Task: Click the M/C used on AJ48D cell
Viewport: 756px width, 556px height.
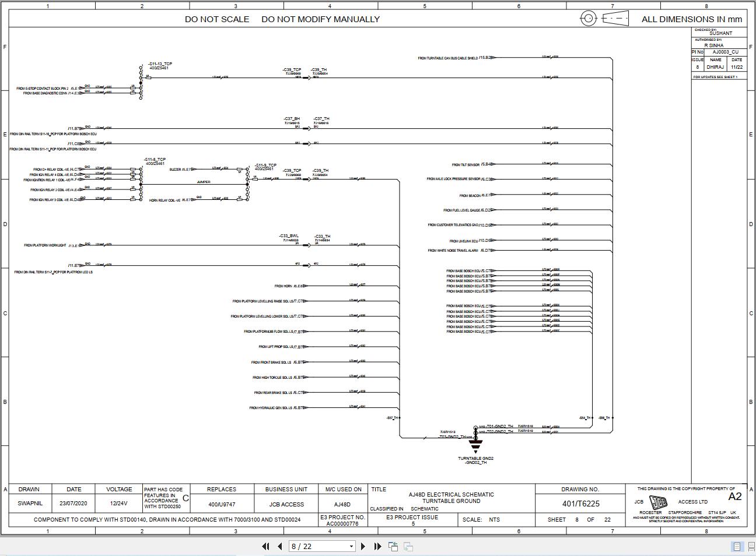Action: [342, 504]
